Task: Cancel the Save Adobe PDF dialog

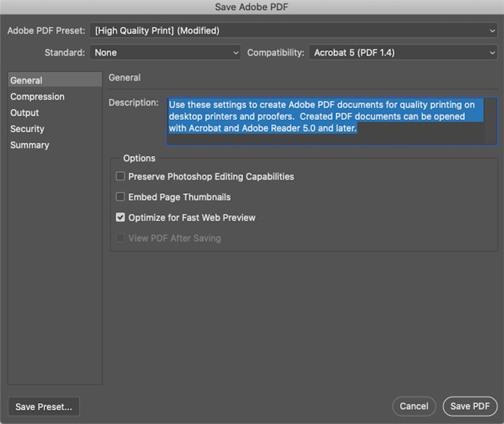Action: (x=414, y=406)
